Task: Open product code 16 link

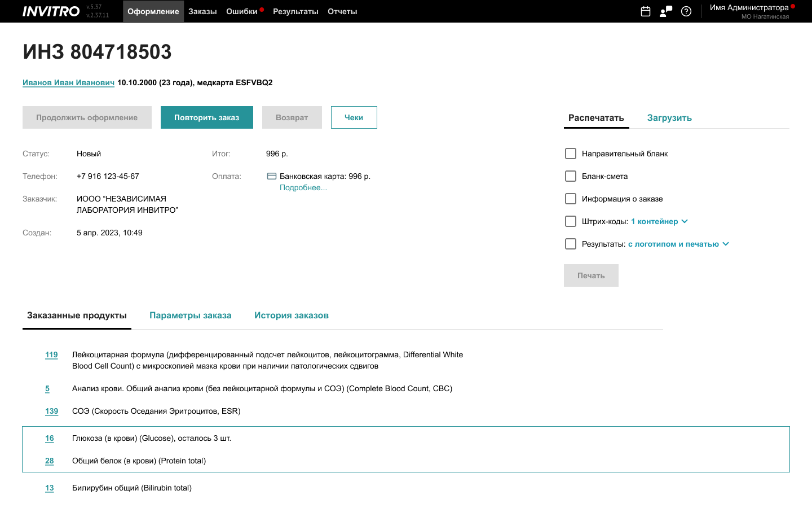Action: click(50, 438)
